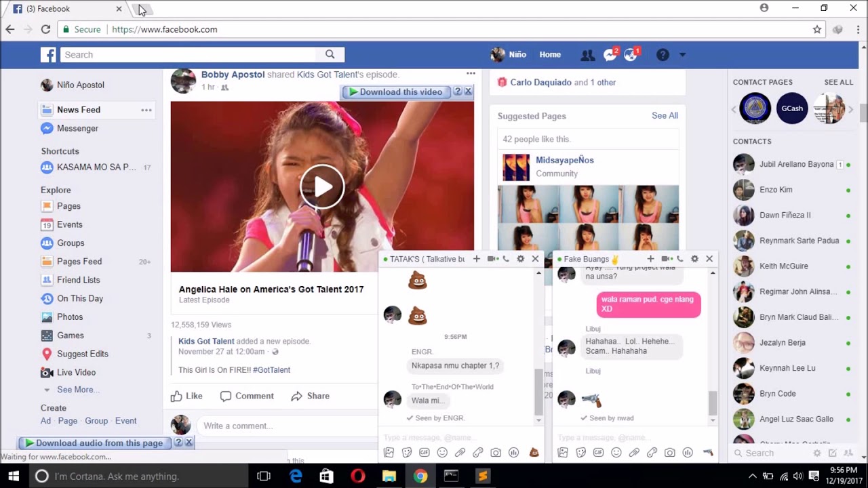Open MidsayapeÑos page link
The width and height of the screenshot is (868, 488).
coord(564,160)
